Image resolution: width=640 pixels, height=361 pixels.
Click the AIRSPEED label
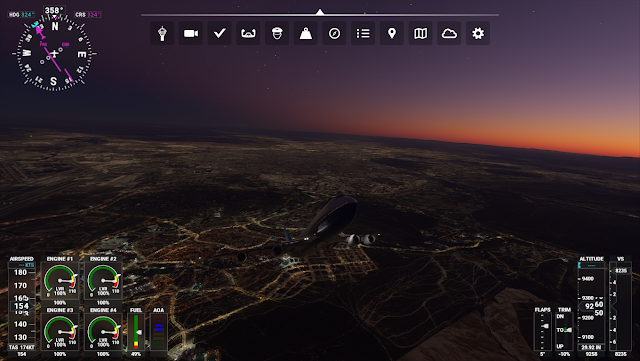point(22,259)
